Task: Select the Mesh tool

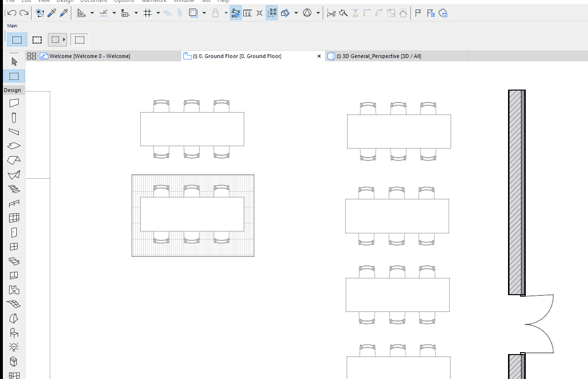Action: pos(14,304)
